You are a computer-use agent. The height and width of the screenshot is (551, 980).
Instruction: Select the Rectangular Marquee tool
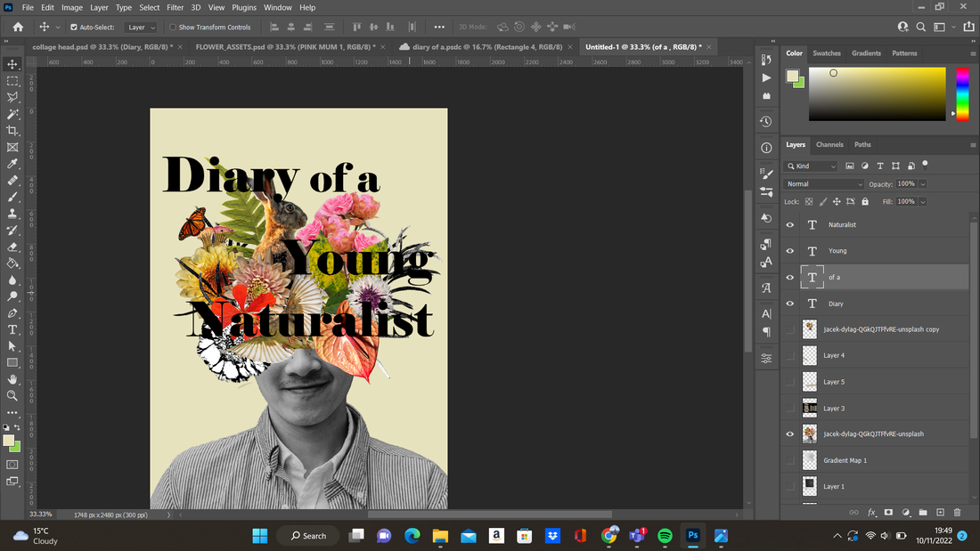click(x=12, y=81)
